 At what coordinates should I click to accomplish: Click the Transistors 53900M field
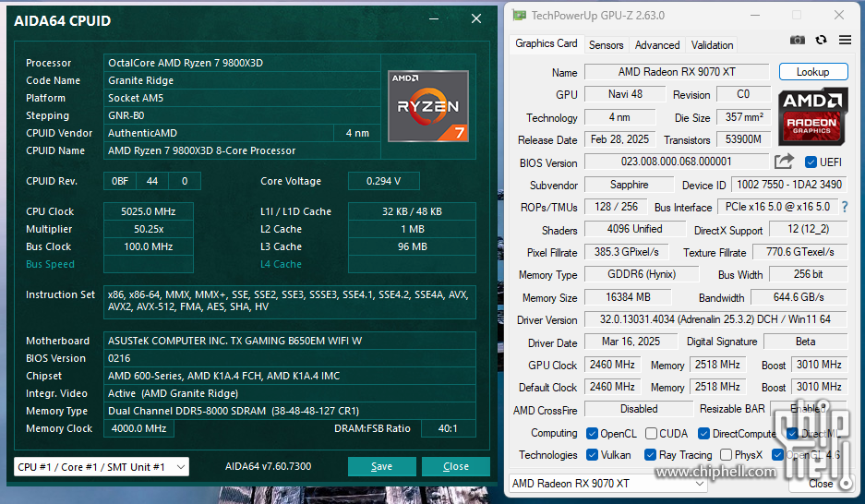point(743,139)
